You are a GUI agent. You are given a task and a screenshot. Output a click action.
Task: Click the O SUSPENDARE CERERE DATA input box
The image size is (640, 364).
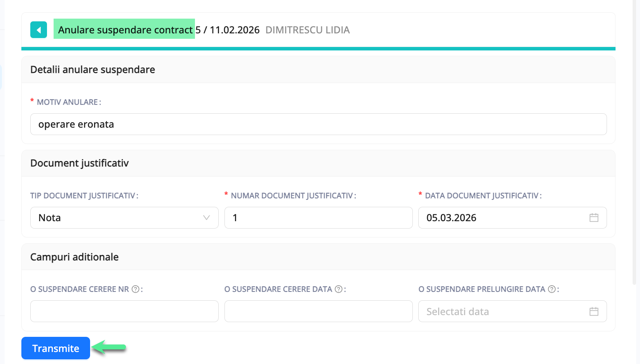pyautogui.click(x=318, y=311)
